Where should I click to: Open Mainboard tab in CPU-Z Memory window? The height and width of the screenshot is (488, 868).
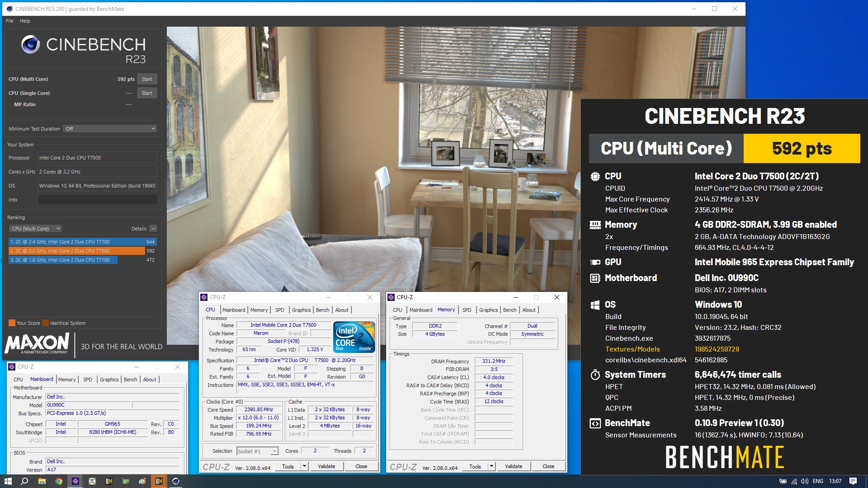point(420,310)
